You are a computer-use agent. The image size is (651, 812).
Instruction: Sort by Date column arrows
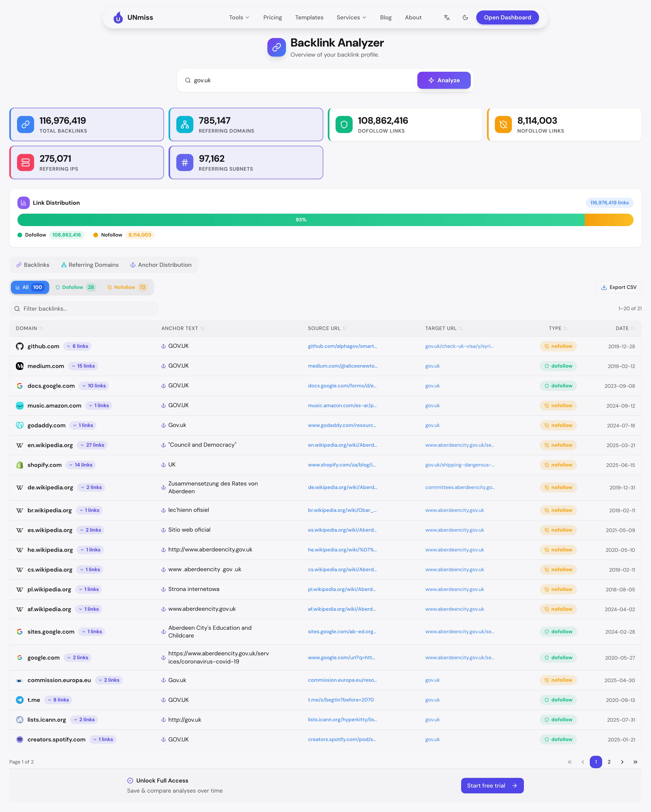[x=633, y=328]
